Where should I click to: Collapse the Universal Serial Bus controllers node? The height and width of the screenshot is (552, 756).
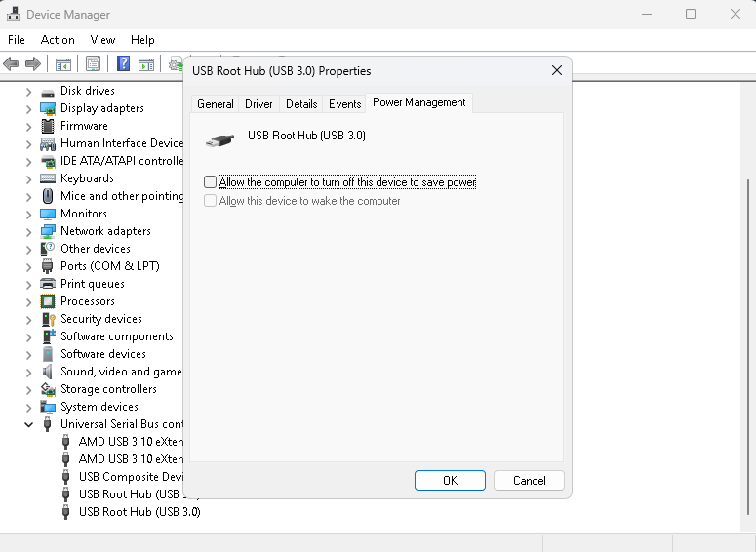coord(29,424)
